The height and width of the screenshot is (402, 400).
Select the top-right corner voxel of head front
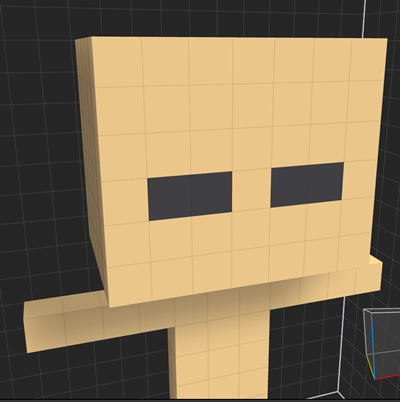[368, 59]
